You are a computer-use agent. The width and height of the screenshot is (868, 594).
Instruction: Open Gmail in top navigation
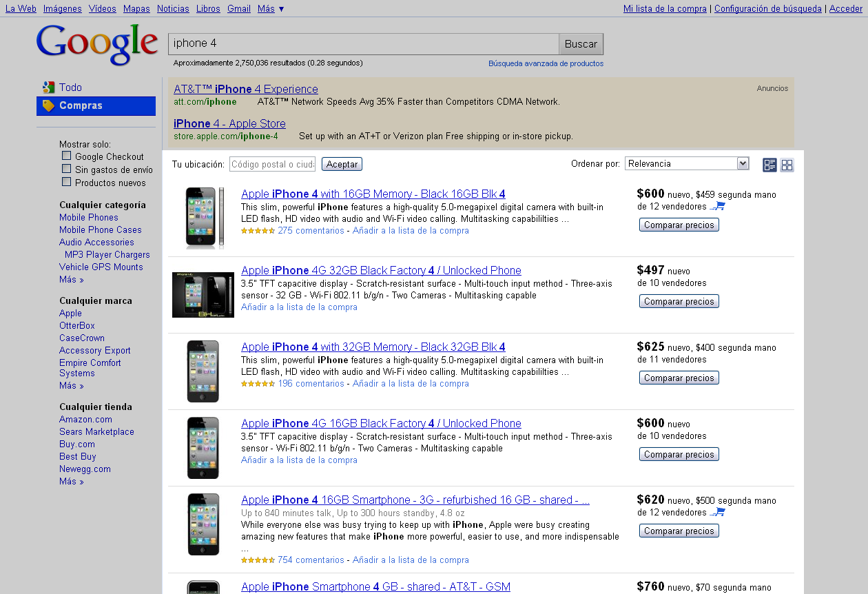click(x=239, y=8)
